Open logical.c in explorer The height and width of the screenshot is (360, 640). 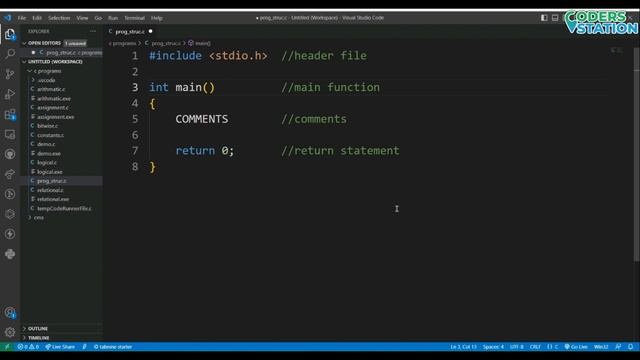coord(47,162)
